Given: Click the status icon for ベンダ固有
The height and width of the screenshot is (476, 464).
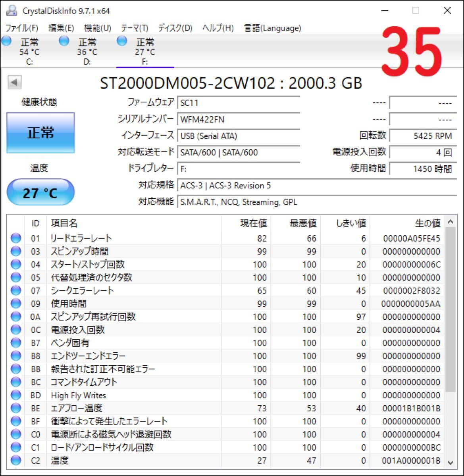Looking at the screenshot, I should (x=16, y=343).
